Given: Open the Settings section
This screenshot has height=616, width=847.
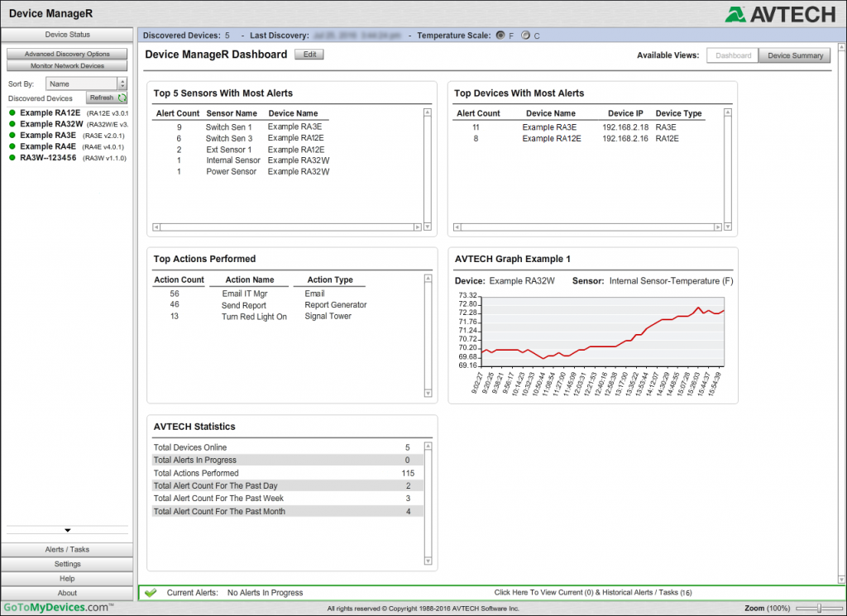Looking at the screenshot, I should [x=67, y=564].
